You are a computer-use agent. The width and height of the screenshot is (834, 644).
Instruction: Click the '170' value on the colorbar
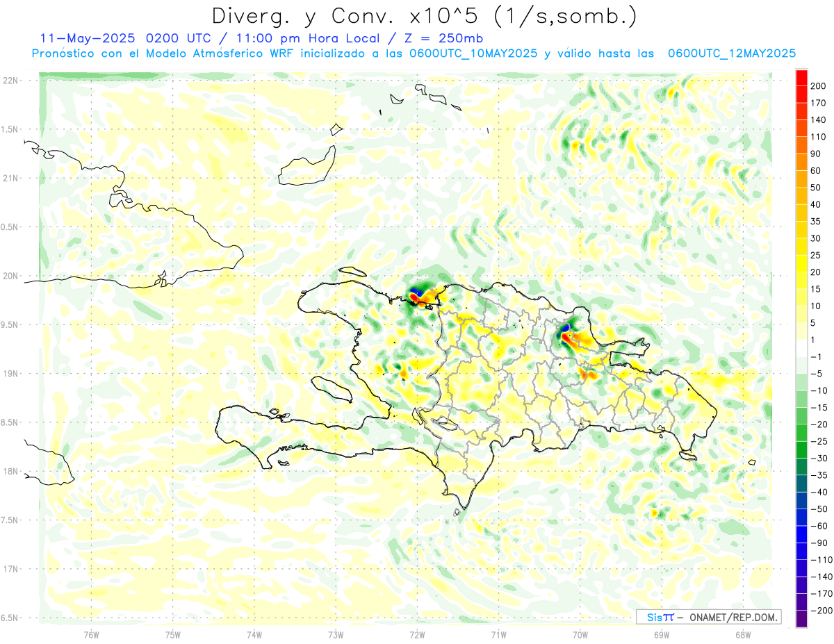pyautogui.click(x=818, y=103)
